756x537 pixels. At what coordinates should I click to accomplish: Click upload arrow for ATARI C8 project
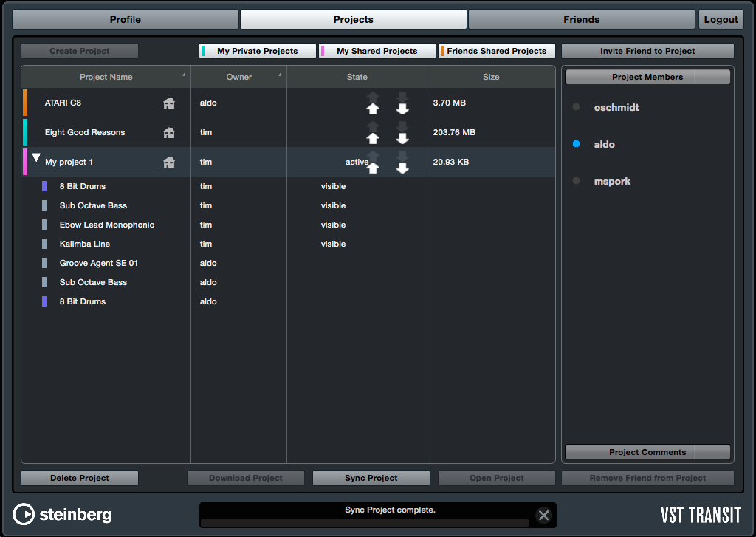click(373, 109)
